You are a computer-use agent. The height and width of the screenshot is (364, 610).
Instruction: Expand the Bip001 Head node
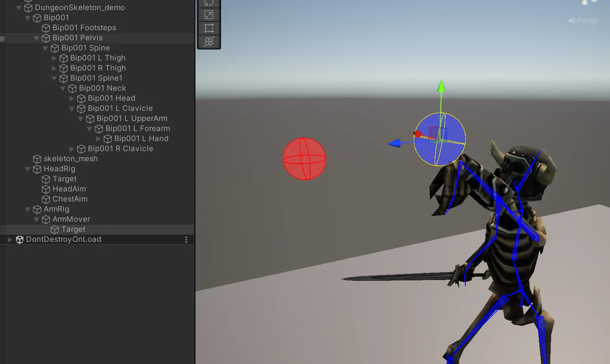point(71,98)
